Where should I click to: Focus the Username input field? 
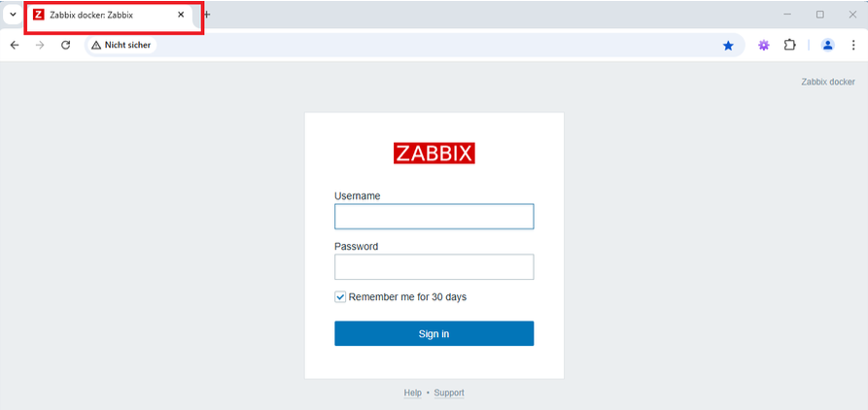[434, 217]
